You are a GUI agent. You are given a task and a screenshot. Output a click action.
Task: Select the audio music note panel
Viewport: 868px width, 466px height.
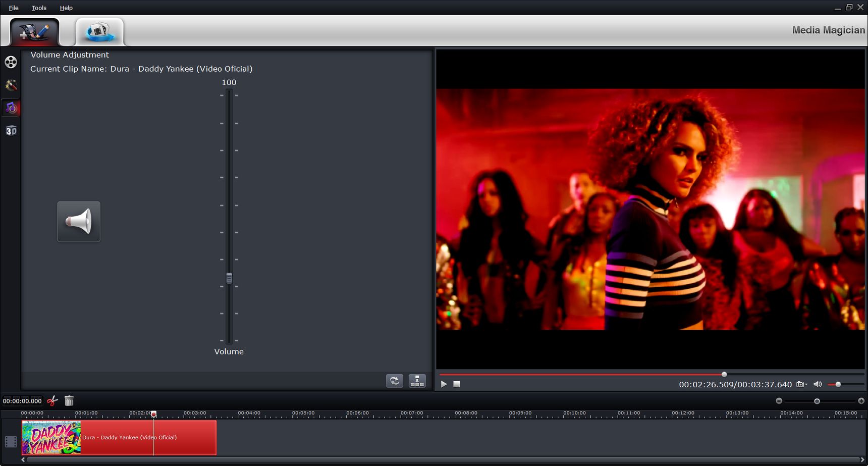click(11, 108)
